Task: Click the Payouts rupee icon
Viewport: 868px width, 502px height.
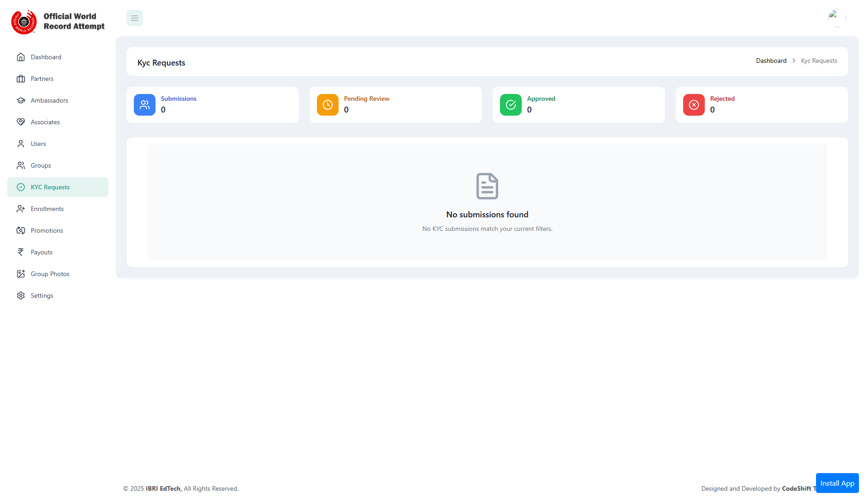Action: [21, 252]
